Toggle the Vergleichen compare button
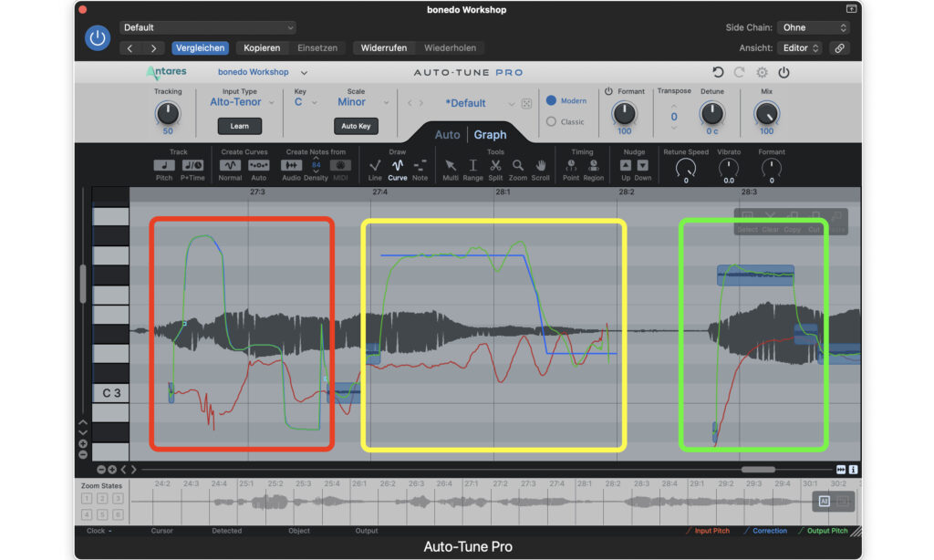Image resolution: width=934 pixels, height=560 pixels. (x=200, y=47)
